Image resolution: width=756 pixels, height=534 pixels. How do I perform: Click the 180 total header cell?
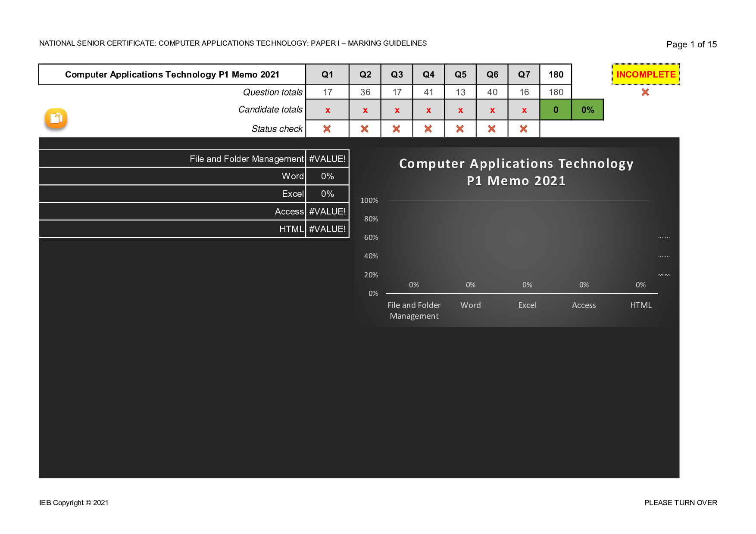point(556,75)
